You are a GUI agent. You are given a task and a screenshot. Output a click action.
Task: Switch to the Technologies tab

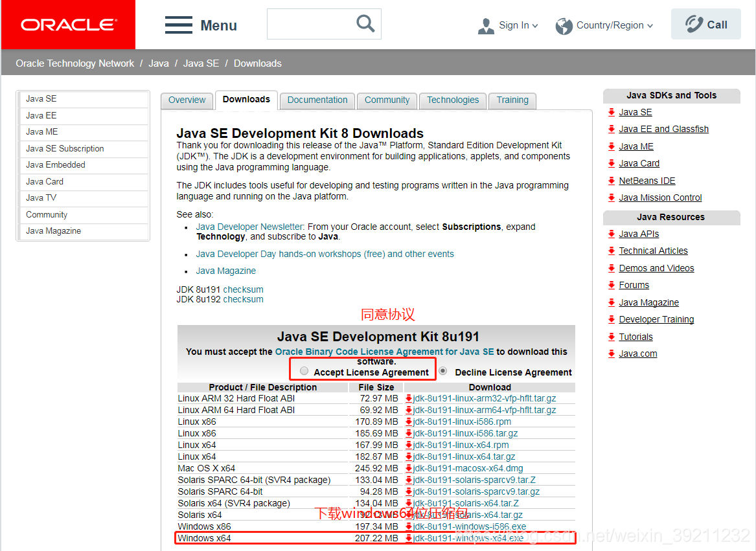point(453,100)
